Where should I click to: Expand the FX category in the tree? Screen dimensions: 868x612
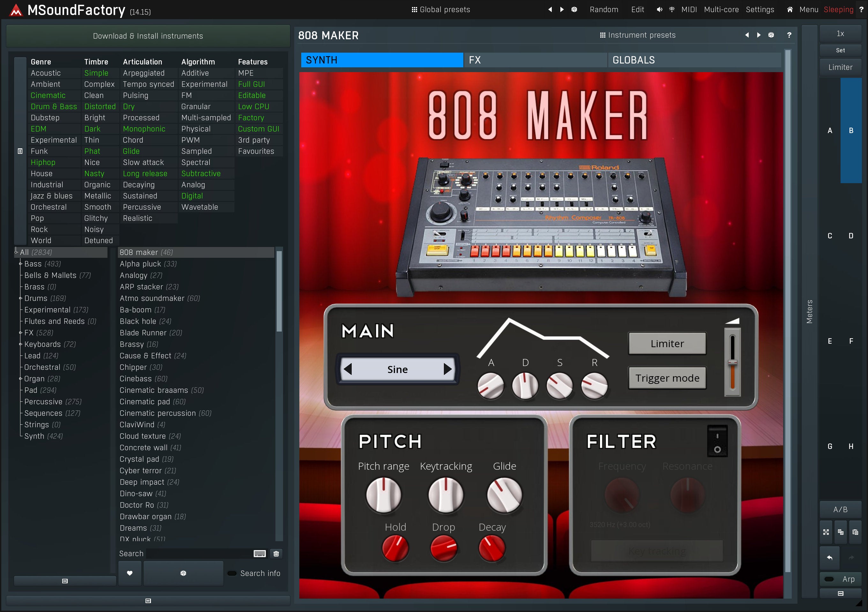(21, 333)
